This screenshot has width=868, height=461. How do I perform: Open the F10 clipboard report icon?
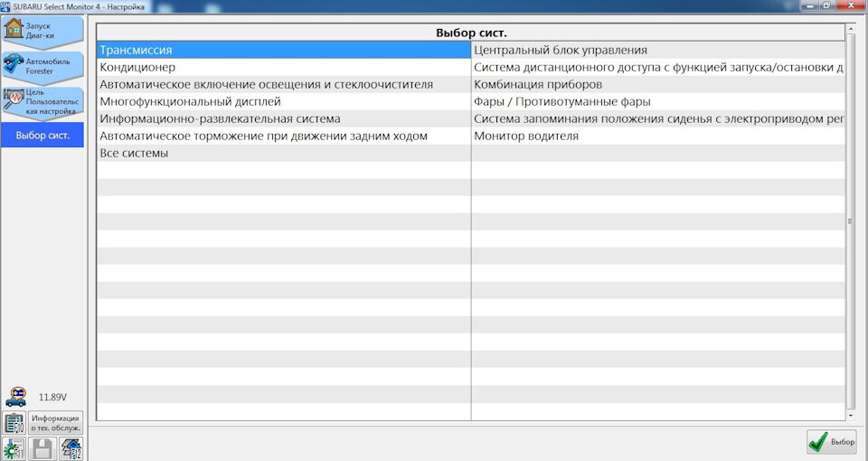(14, 423)
